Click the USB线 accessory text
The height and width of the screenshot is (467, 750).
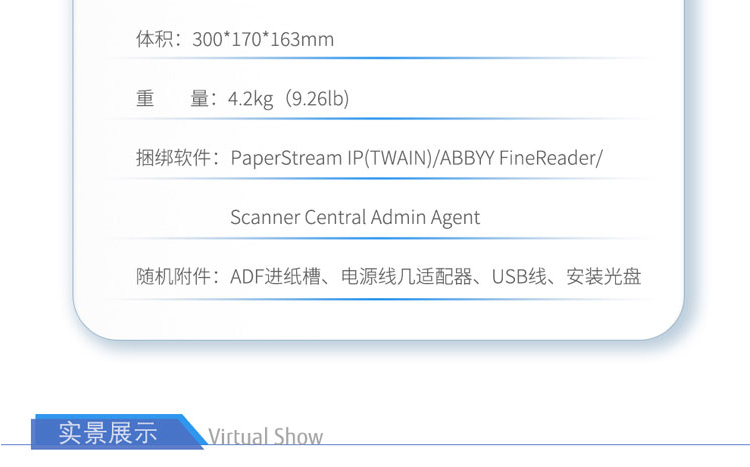tap(518, 277)
